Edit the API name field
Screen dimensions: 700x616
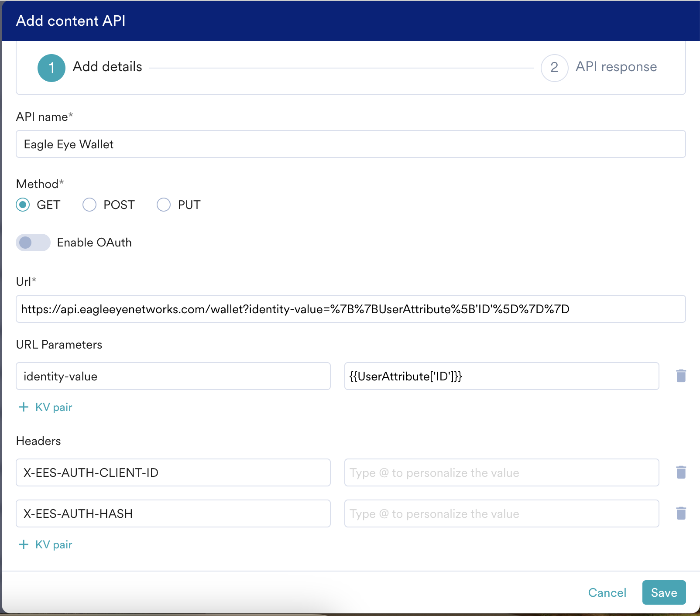click(351, 144)
